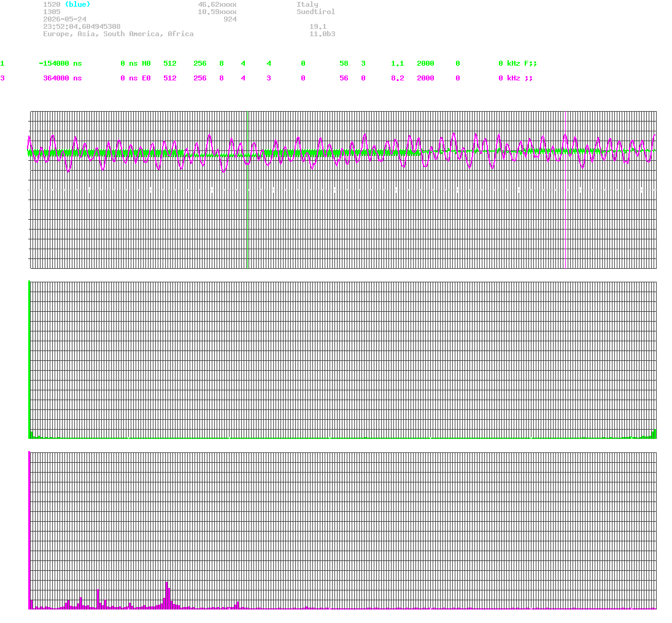Click the green gain value 1.1
Viewport: 672px width, 623px height.
397,63
